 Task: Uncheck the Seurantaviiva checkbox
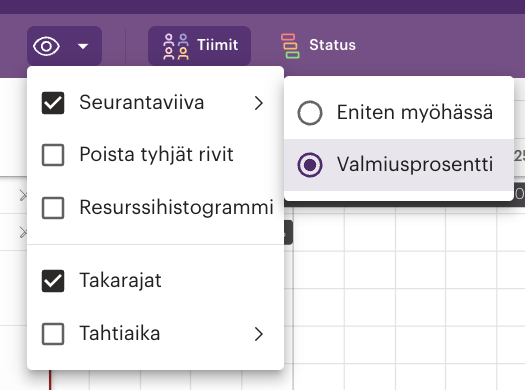pos(53,103)
